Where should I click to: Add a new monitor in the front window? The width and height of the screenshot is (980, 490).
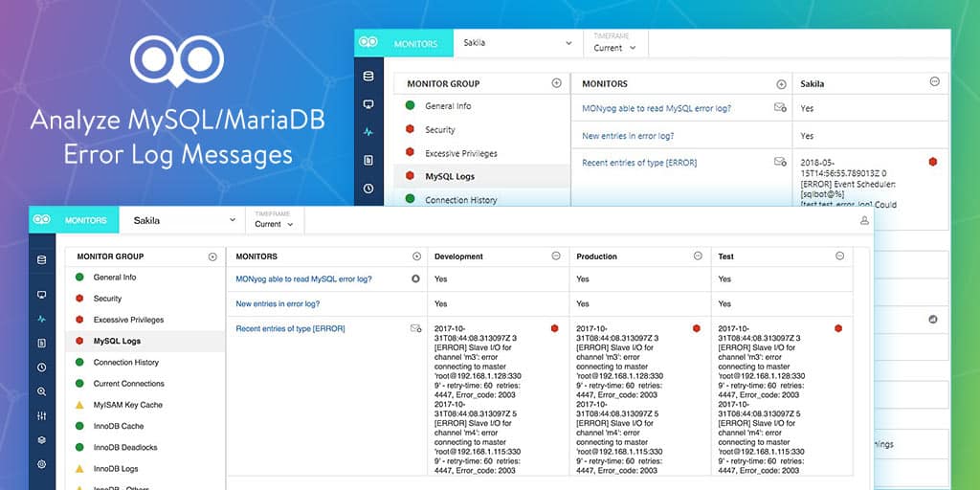[417, 256]
